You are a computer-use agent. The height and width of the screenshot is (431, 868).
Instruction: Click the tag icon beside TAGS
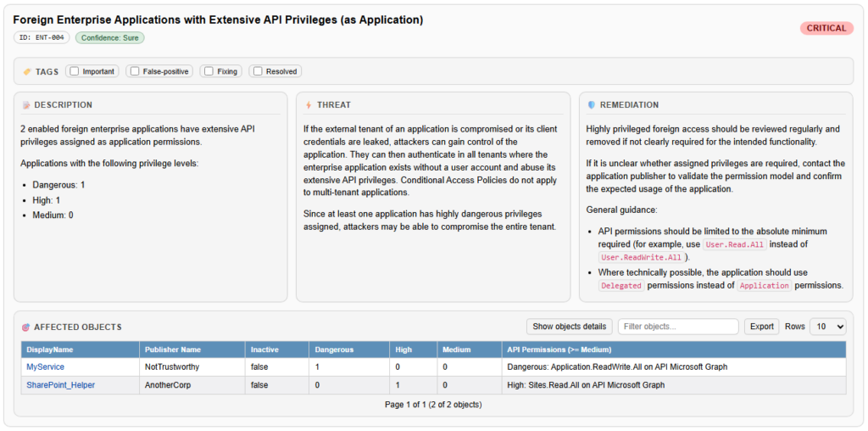pos(27,71)
